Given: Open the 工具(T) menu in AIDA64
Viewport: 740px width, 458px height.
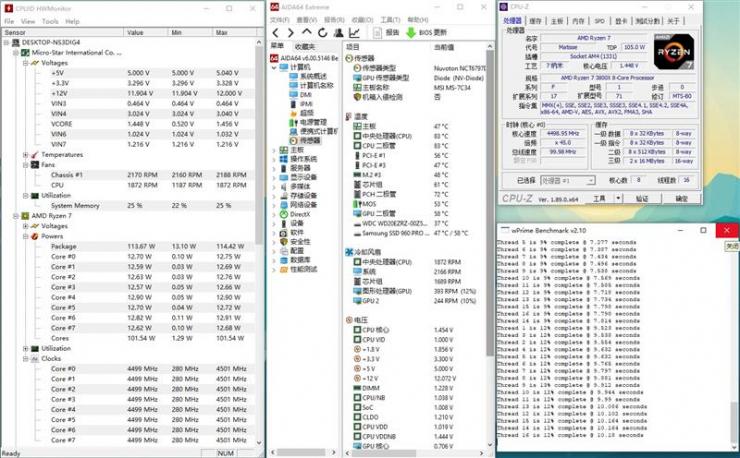Looking at the screenshot, I should [390, 20].
